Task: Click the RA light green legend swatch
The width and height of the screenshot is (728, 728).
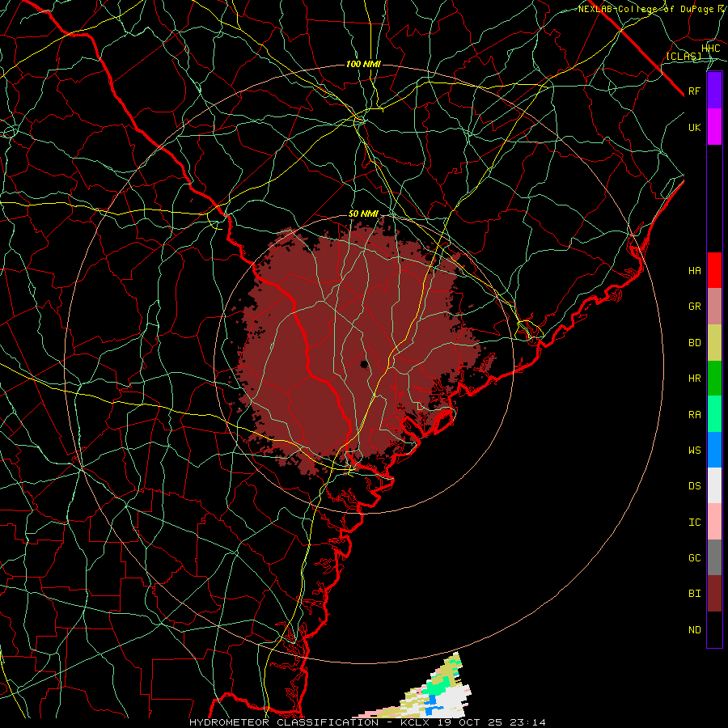Action: [714, 414]
